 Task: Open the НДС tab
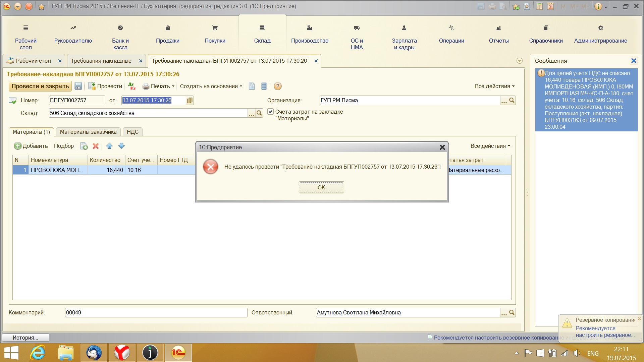point(132,132)
